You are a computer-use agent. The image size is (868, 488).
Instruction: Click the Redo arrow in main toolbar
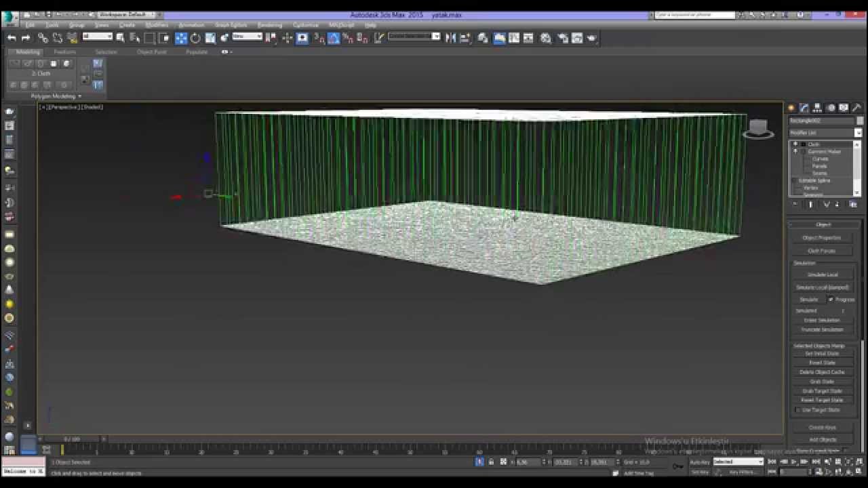tap(26, 38)
